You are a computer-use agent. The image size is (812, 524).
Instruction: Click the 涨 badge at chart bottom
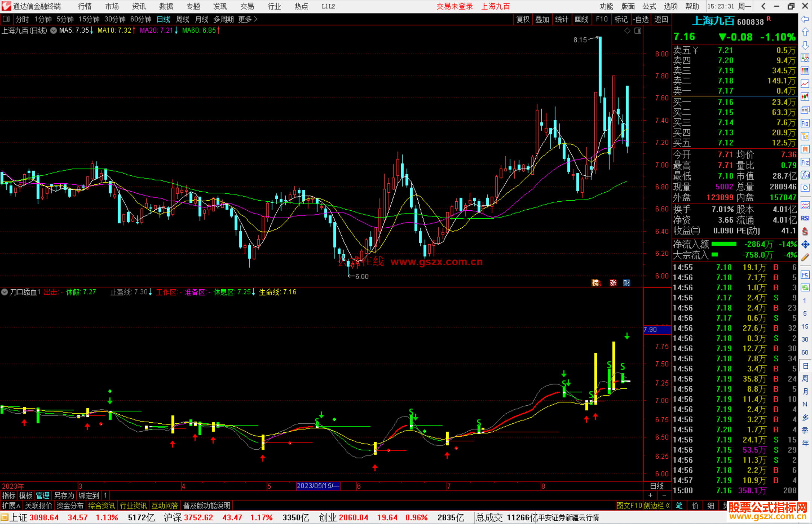point(613,283)
